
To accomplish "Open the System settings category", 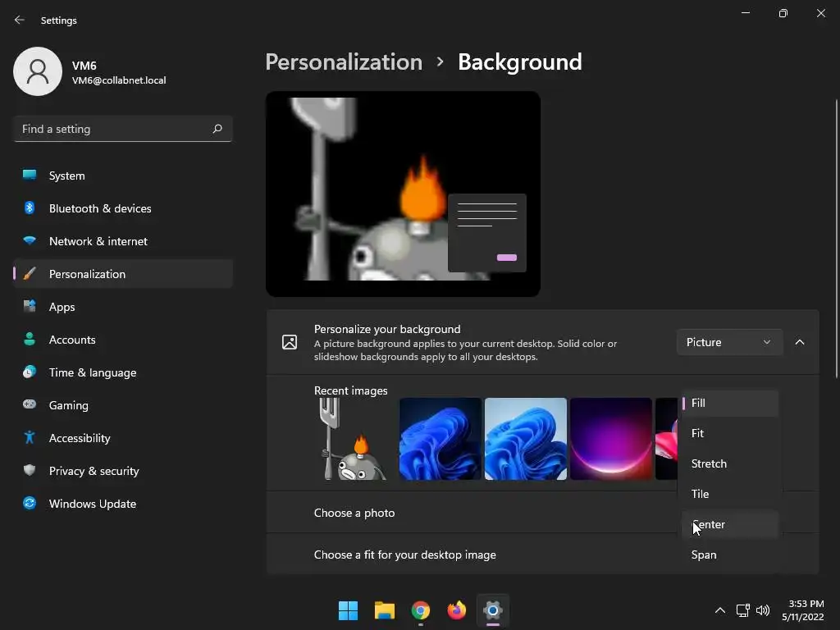I will (123, 176).
